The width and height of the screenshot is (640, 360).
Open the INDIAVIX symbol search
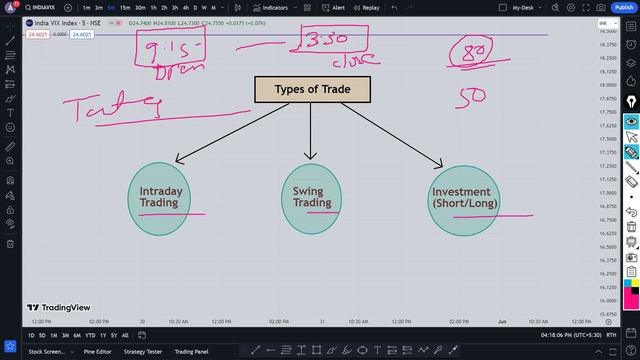click(40, 8)
